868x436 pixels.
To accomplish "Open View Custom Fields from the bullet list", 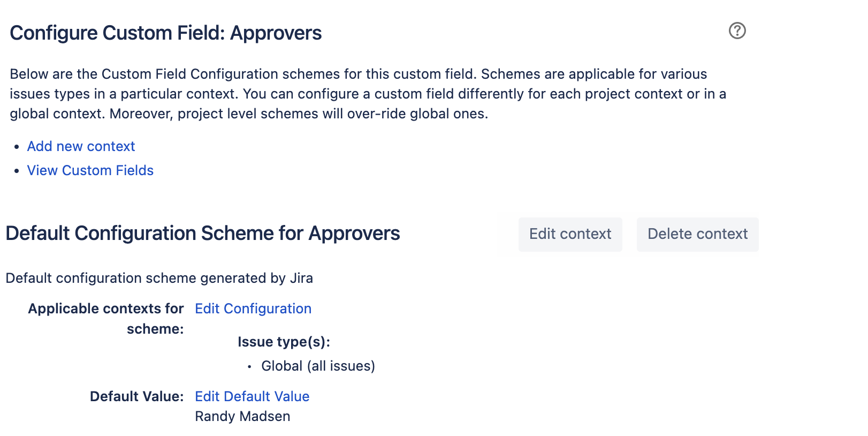I will pos(90,170).
